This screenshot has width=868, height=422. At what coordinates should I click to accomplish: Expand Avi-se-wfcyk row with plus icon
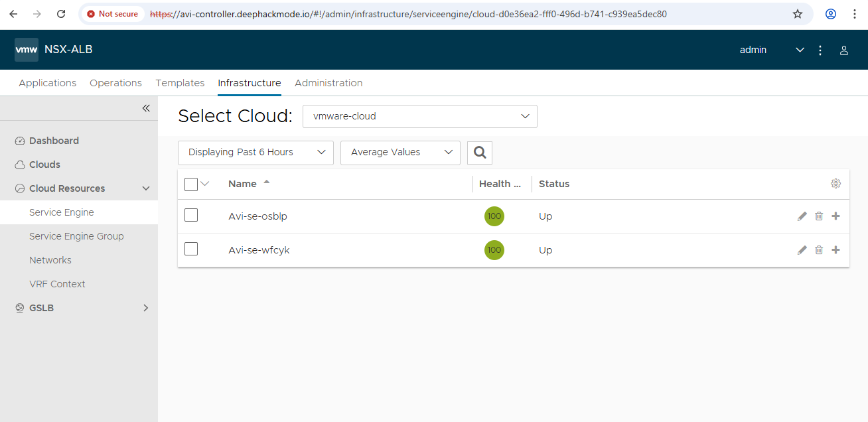click(835, 250)
